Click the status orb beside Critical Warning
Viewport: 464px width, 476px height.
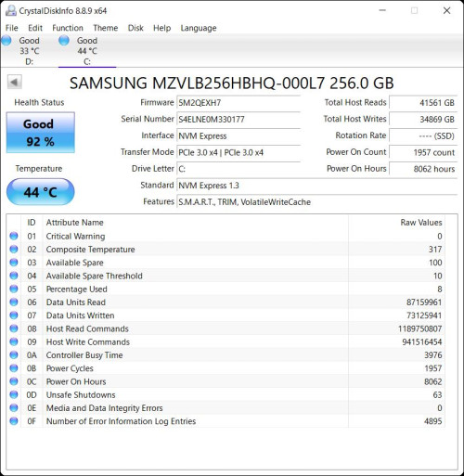[14, 236]
